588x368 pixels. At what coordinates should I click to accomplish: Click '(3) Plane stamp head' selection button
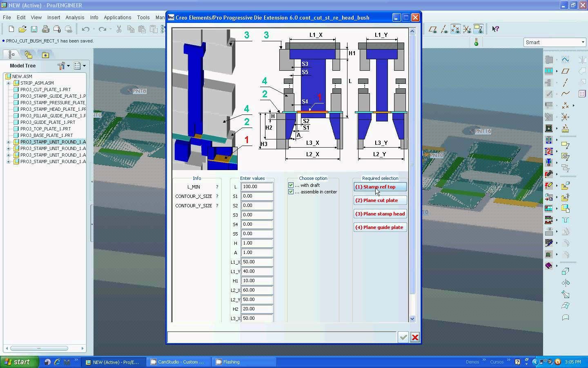click(x=380, y=214)
